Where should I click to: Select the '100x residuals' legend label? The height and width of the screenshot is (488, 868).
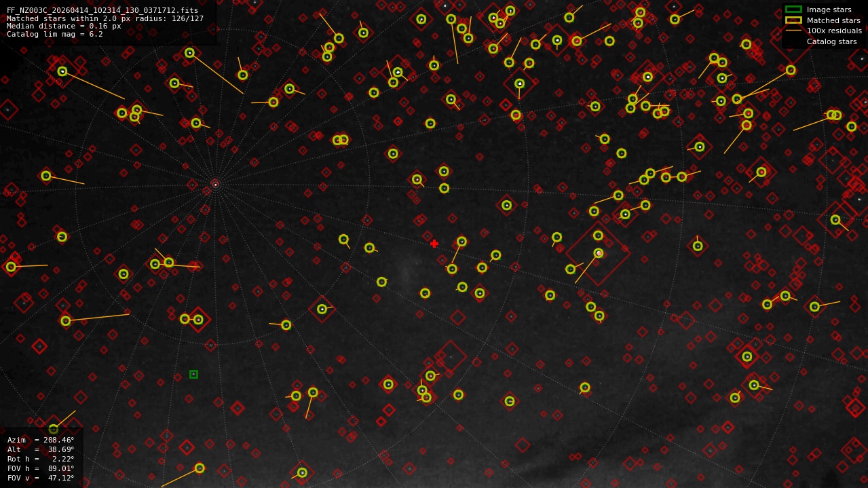[x=834, y=31]
